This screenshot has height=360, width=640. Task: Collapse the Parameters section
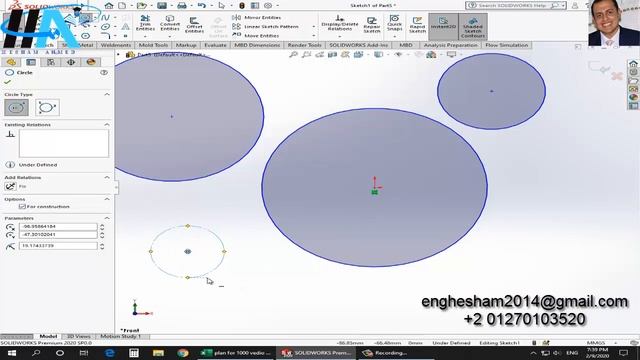tap(107, 218)
